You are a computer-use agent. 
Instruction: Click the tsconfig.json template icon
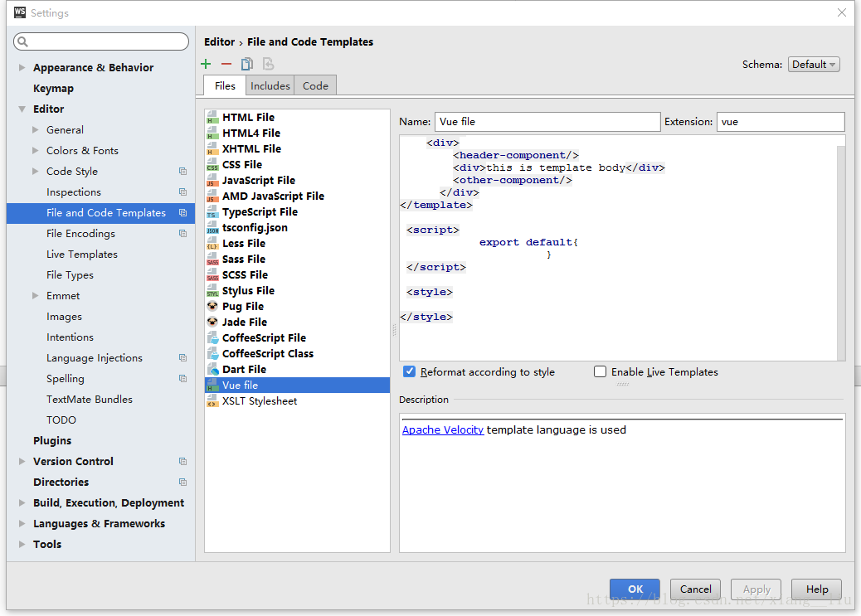(212, 227)
